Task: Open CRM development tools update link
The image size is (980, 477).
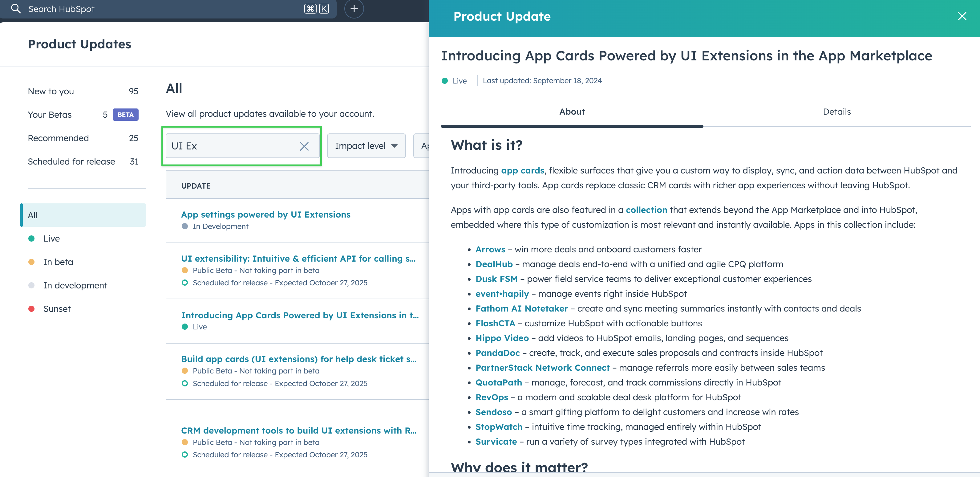Action: 299,430
